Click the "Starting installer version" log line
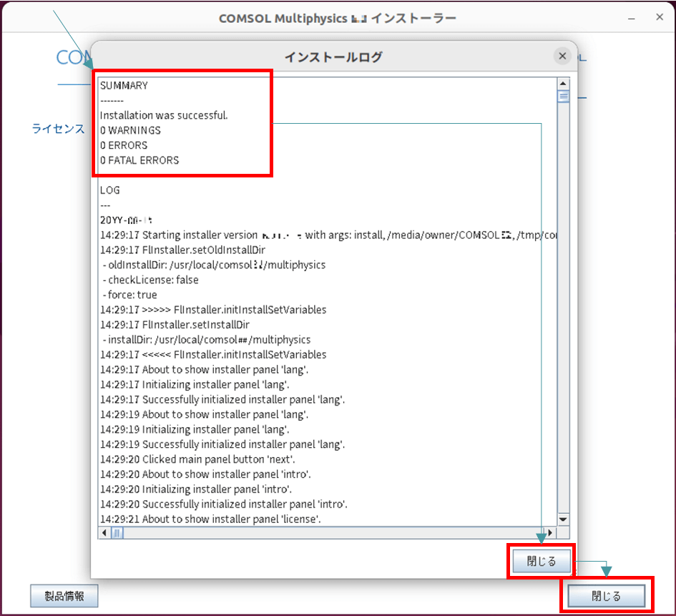The height and width of the screenshot is (616, 676). click(328, 235)
